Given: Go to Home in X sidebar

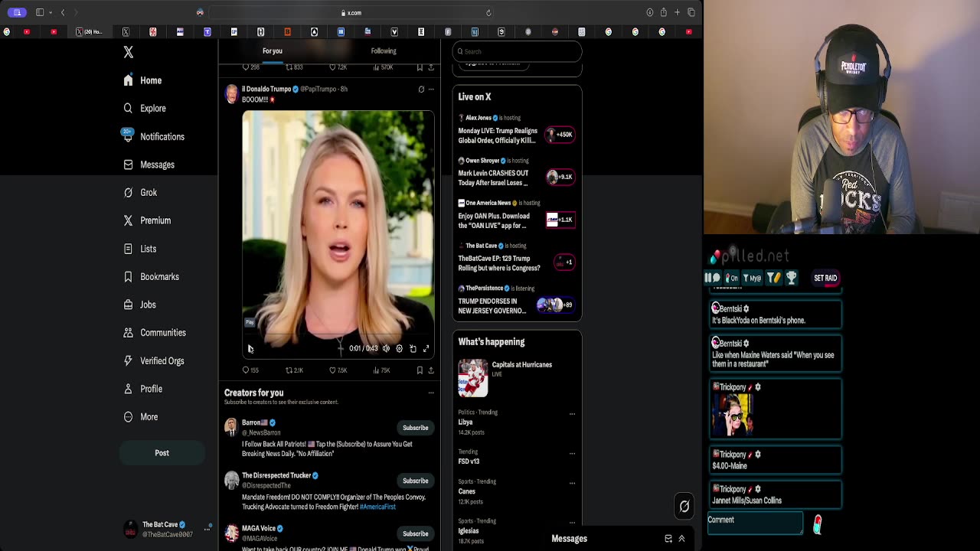Looking at the screenshot, I should coord(143,80).
